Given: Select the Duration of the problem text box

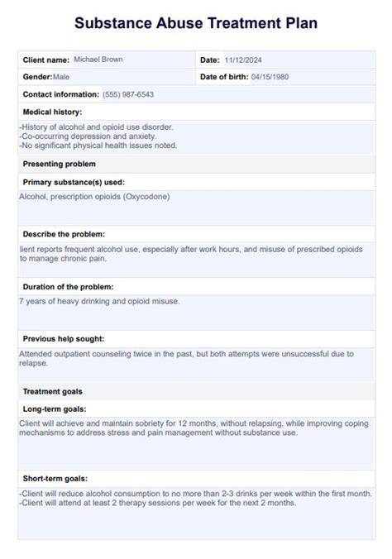Looking at the screenshot, I should point(196,312).
